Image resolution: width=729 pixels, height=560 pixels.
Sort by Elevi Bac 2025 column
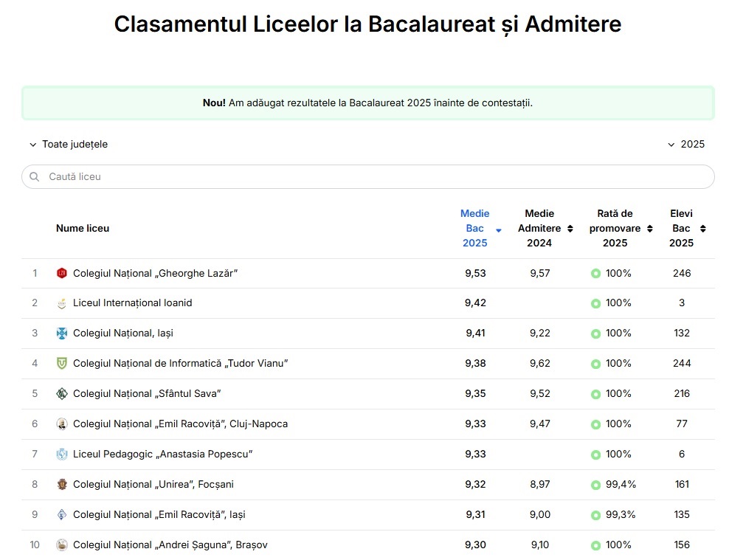coord(687,228)
